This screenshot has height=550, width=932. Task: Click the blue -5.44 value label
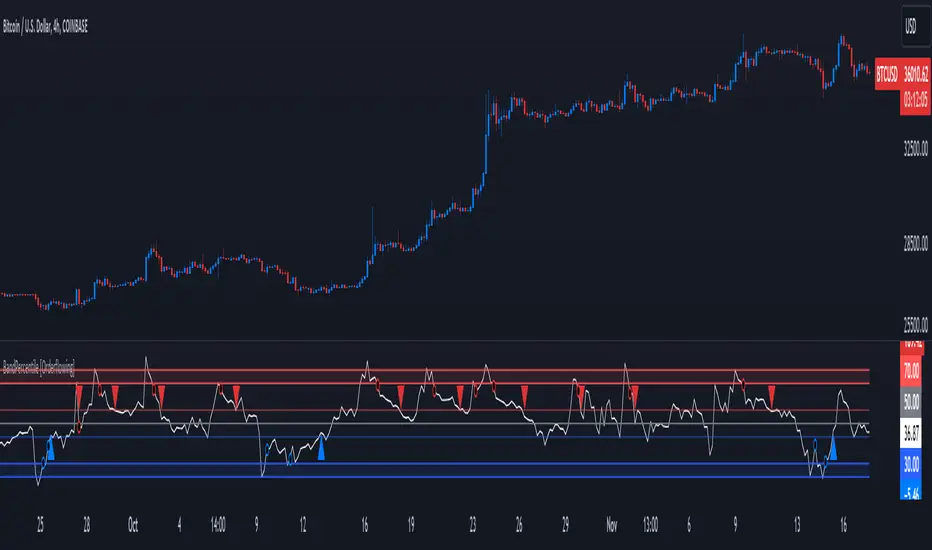tap(911, 492)
